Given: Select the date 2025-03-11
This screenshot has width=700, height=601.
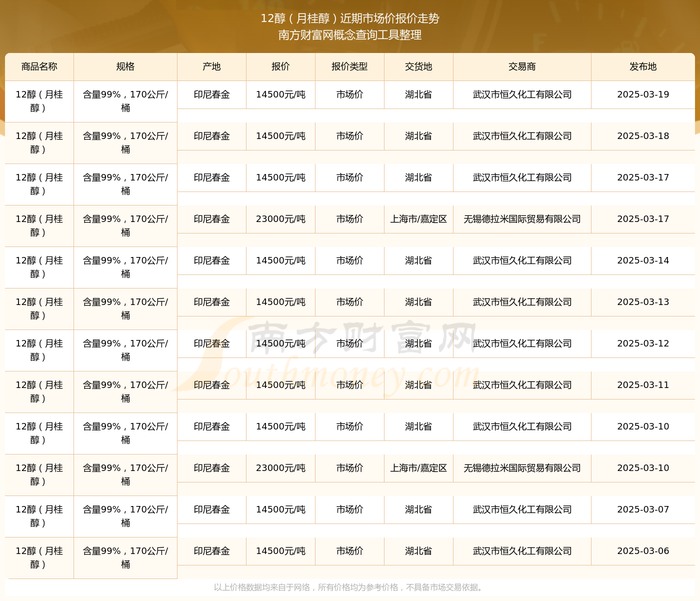Looking at the screenshot, I should pos(643,385).
